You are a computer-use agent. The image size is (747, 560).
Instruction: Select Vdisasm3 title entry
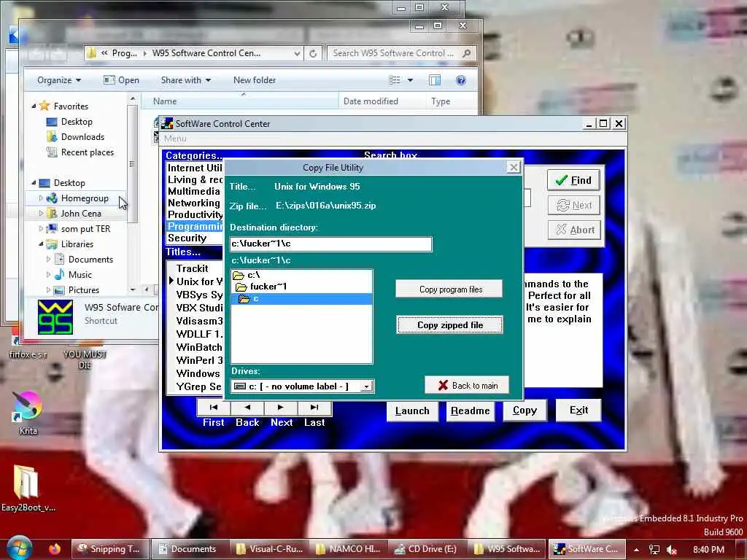199,321
